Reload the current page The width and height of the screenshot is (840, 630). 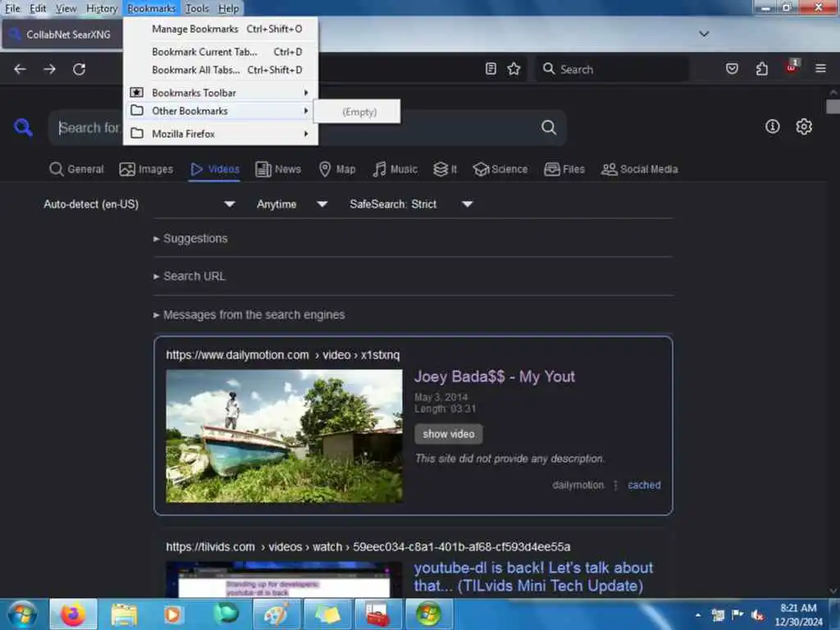[x=80, y=69]
